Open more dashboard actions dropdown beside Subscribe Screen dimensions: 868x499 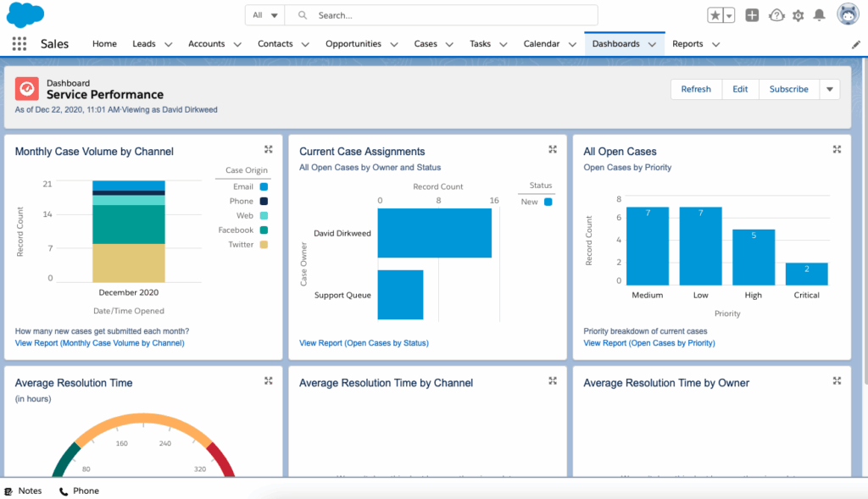point(829,89)
